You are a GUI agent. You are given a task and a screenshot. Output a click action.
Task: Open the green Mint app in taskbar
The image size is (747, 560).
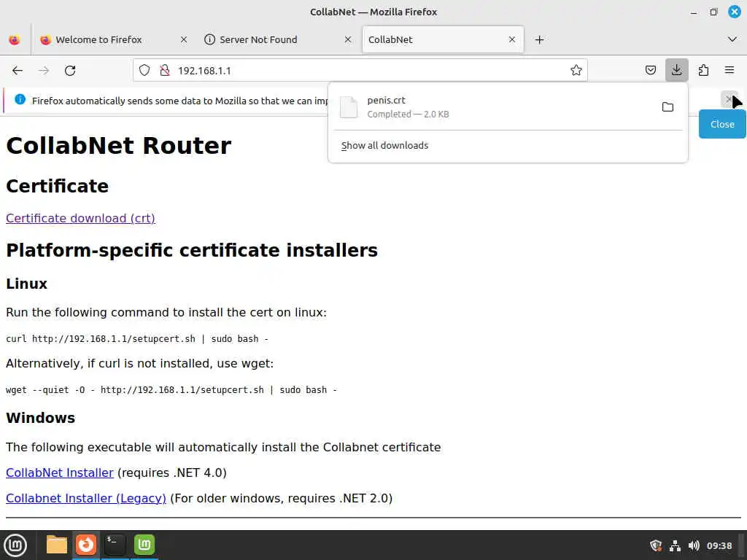coord(144,545)
